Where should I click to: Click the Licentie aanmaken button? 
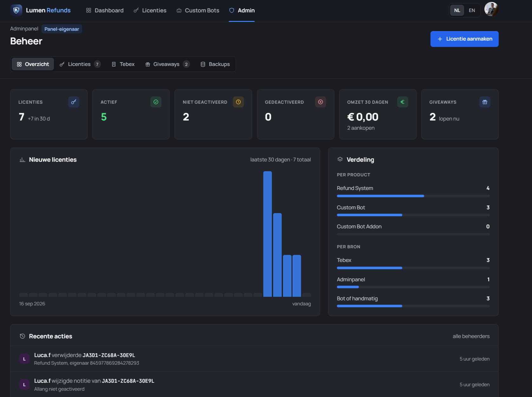pos(464,39)
